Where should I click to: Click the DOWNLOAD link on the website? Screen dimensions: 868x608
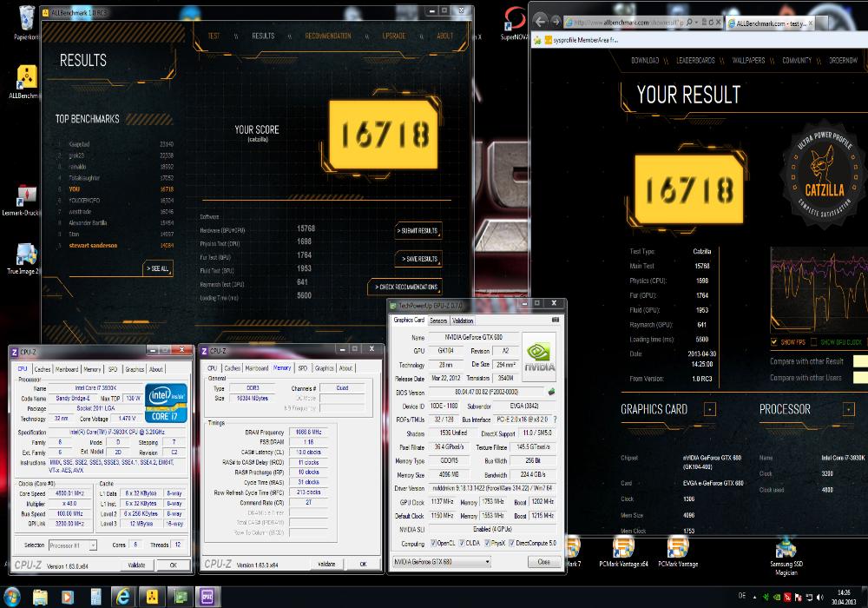tap(645, 60)
